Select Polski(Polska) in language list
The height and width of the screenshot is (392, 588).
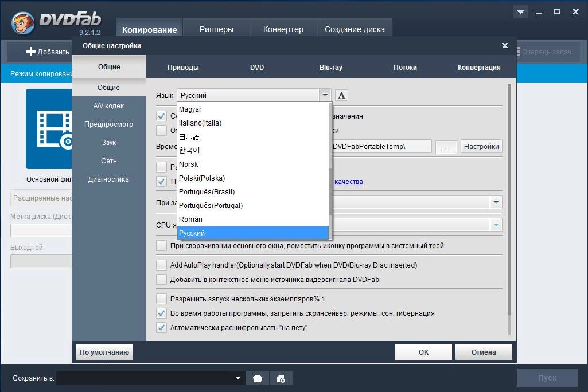[253, 178]
